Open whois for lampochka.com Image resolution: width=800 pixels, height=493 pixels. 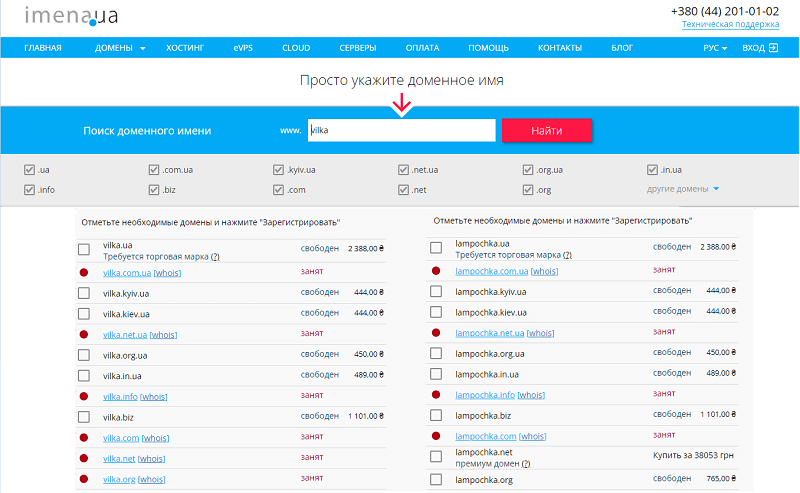[532, 436]
